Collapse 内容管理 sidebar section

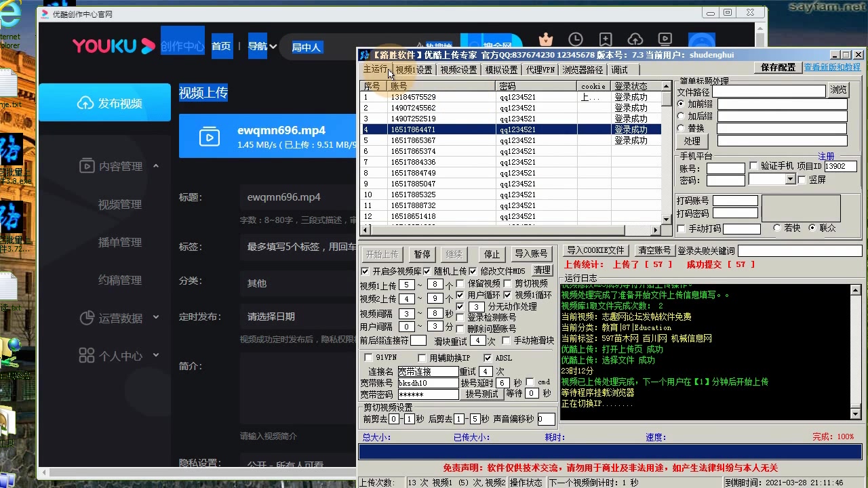(x=156, y=166)
